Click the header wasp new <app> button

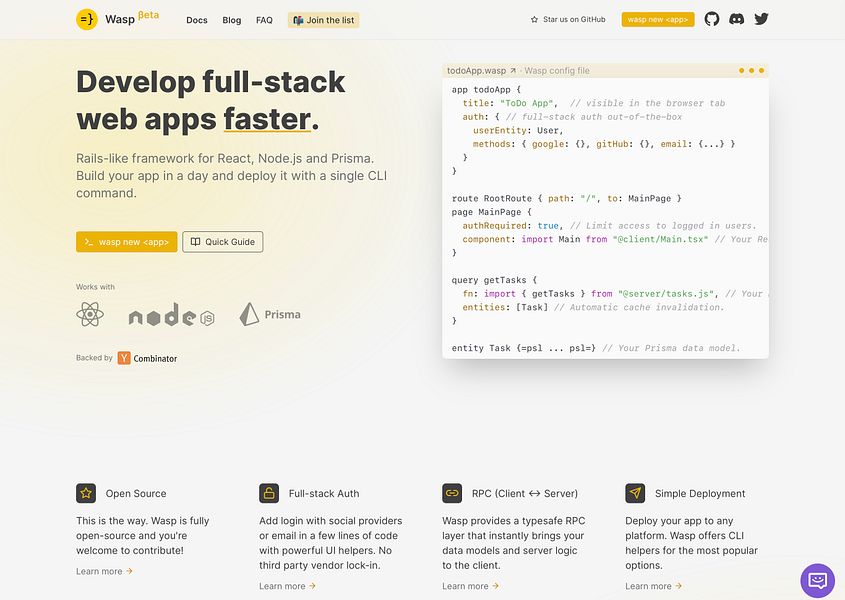pyautogui.click(x=657, y=19)
